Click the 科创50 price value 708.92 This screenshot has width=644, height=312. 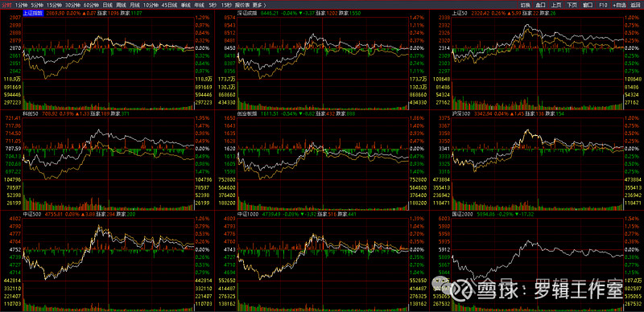49,113
